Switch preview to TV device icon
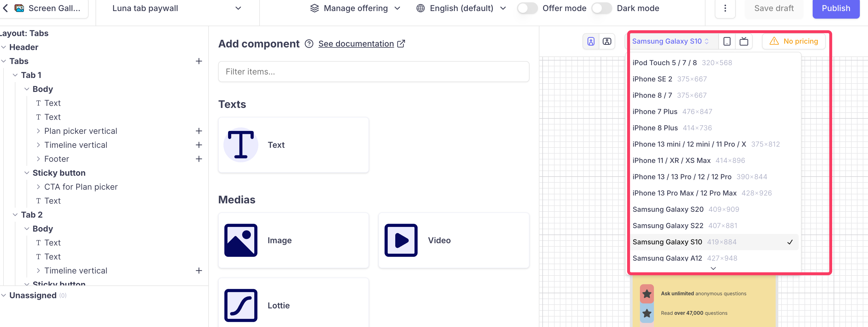 [744, 41]
